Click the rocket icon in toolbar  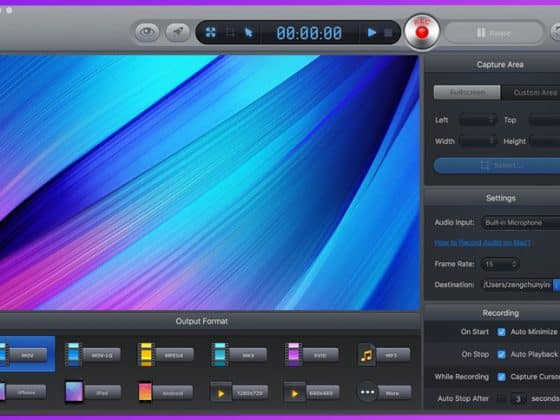pos(178,32)
